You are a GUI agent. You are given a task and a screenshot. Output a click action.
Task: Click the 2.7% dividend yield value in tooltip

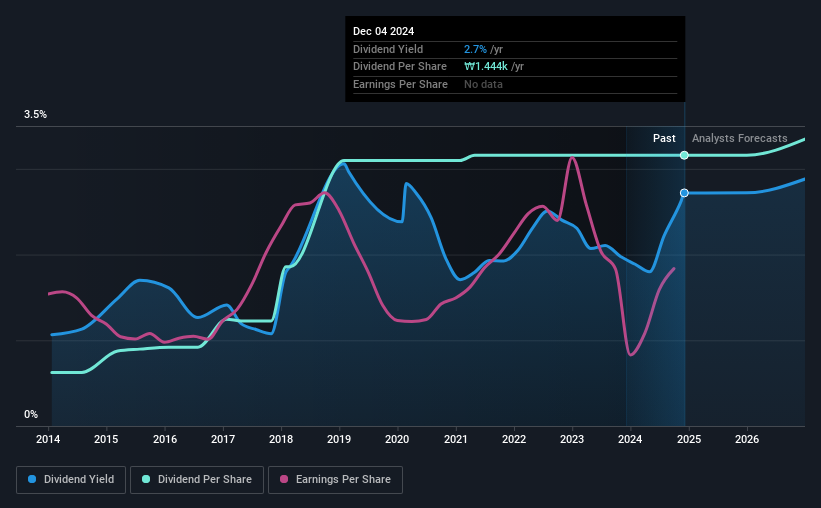pyautogui.click(x=475, y=49)
